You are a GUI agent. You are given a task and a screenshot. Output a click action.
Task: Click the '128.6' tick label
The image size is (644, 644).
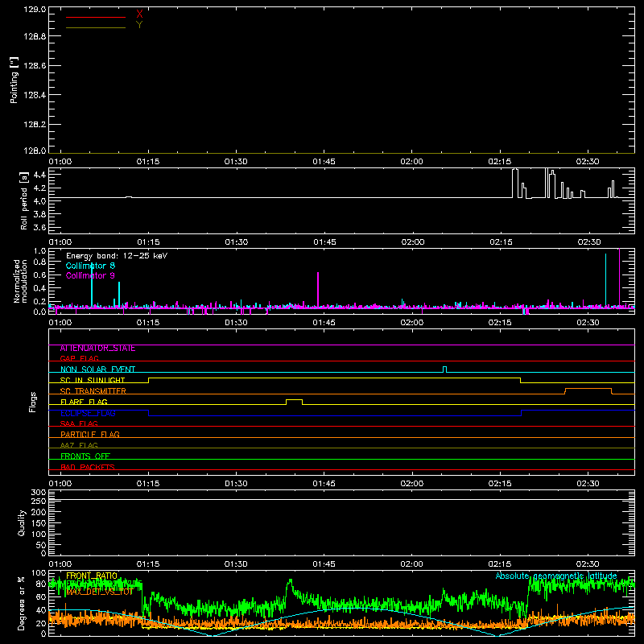pyautogui.click(x=35, y=66)
